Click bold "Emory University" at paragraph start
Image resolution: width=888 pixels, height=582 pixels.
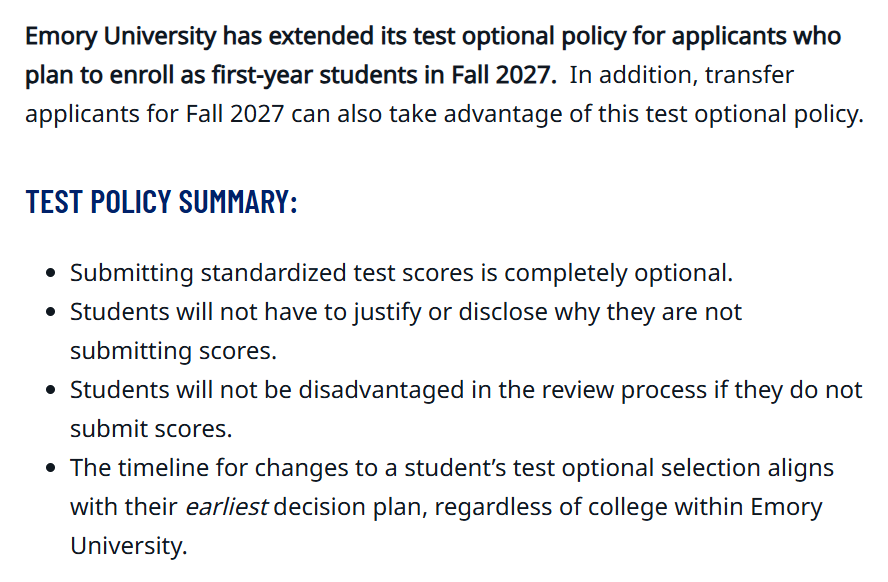click(x=120, y=37)
